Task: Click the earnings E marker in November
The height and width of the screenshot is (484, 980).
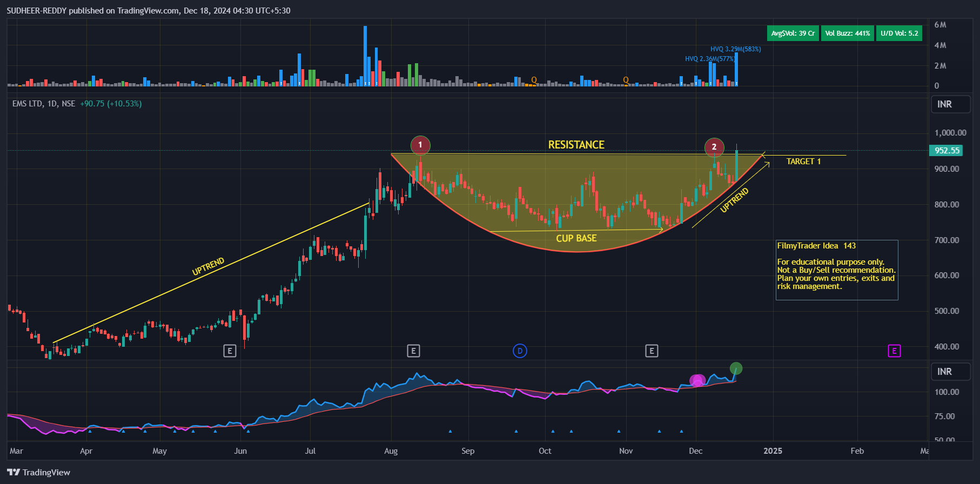Action: [x=652, y=351]
